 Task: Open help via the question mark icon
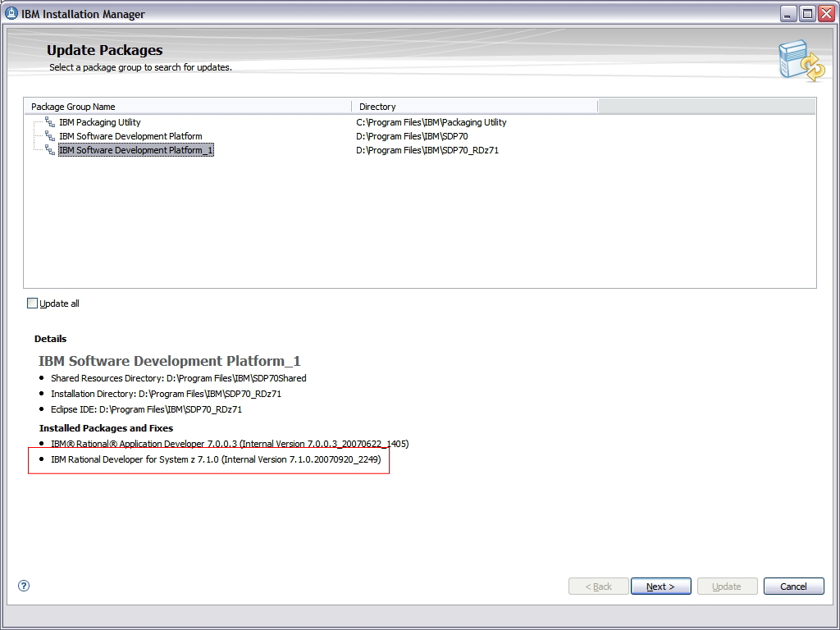coord(24,586)
